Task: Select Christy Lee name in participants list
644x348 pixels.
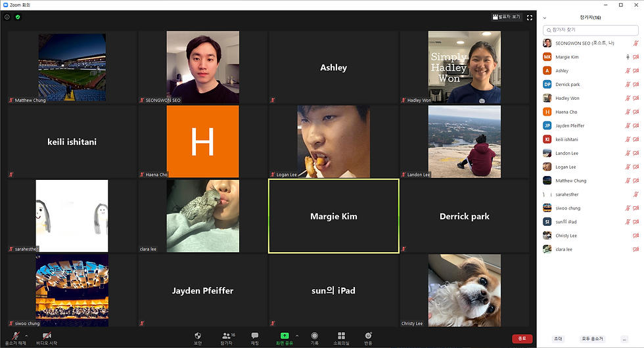Action: pos(566,236)
